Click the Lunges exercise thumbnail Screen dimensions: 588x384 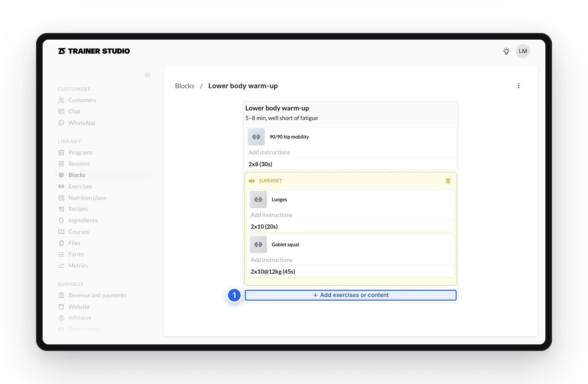pos(258,199)
